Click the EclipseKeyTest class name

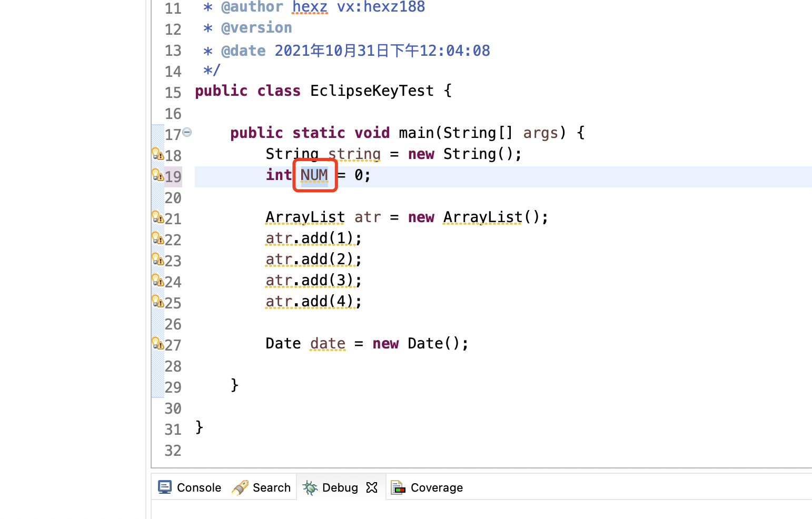tap(372, 91)
